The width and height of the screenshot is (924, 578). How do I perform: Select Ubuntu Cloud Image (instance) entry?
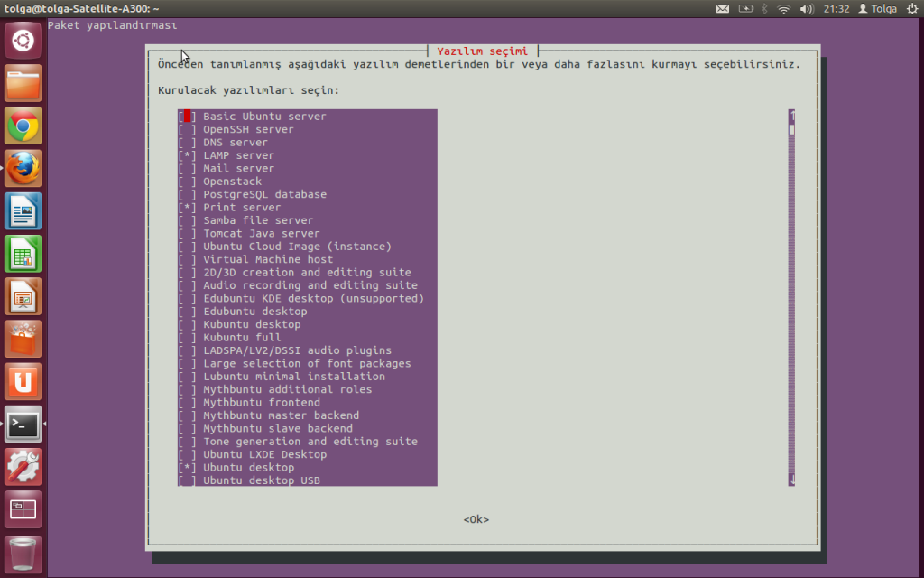(x=297, y=246)
